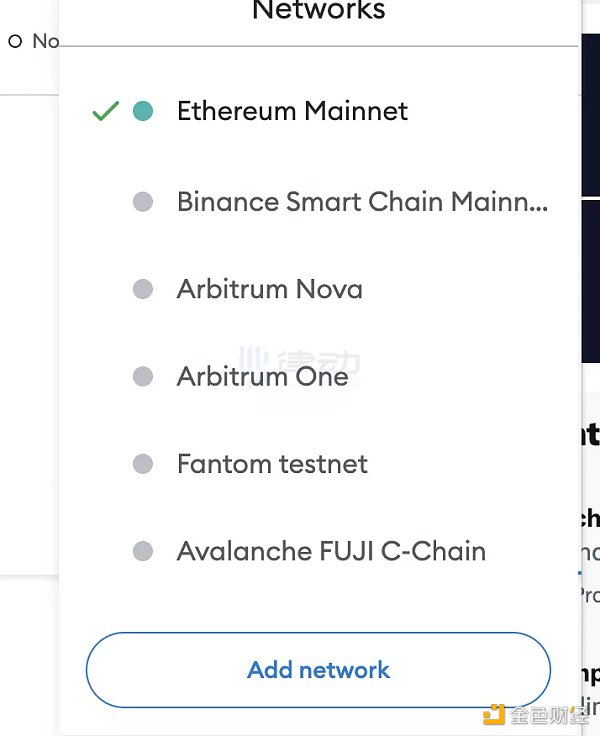This screenshot has height=736, width=600.
Task: Select the Fantom testnet network
Action: (x=272, y=464)
